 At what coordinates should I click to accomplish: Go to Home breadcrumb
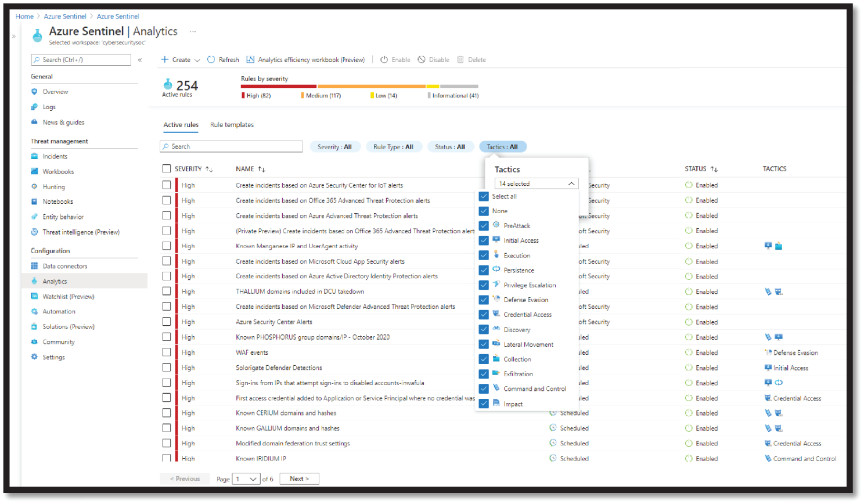tap(24, 16)
